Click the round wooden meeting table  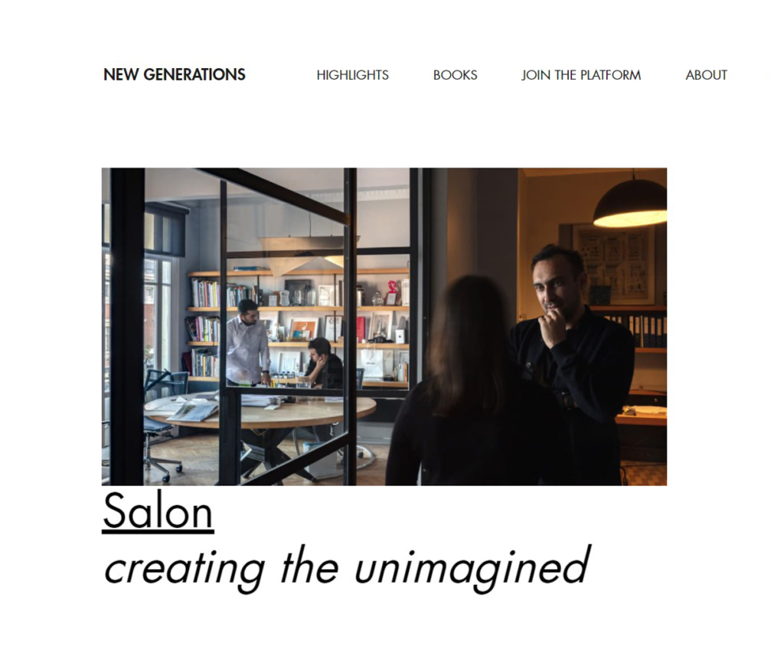point(260,411)
